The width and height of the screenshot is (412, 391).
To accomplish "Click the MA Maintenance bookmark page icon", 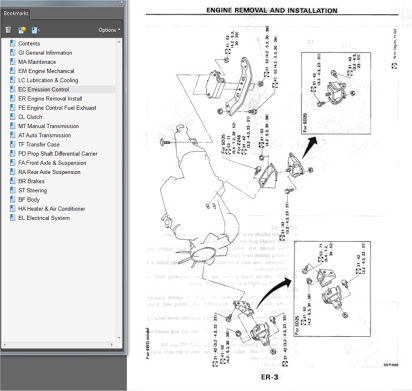I will tap(13, 62).
